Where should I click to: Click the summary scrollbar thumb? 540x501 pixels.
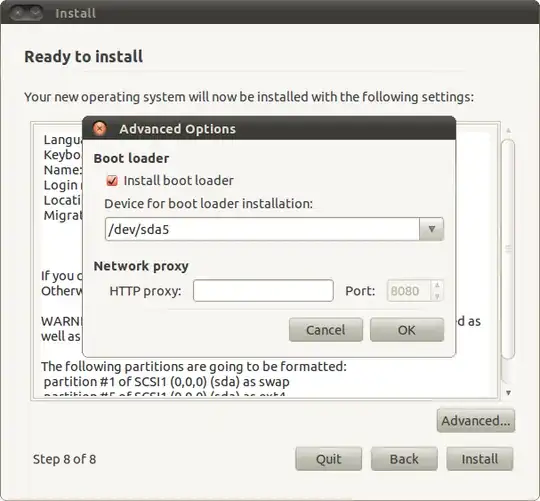click(508, 249)
